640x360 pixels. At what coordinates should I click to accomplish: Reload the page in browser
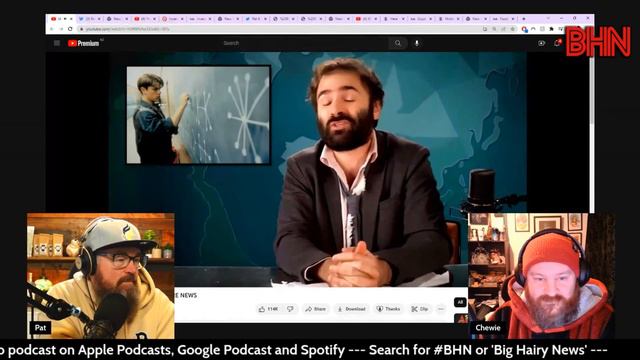point(70,29)
